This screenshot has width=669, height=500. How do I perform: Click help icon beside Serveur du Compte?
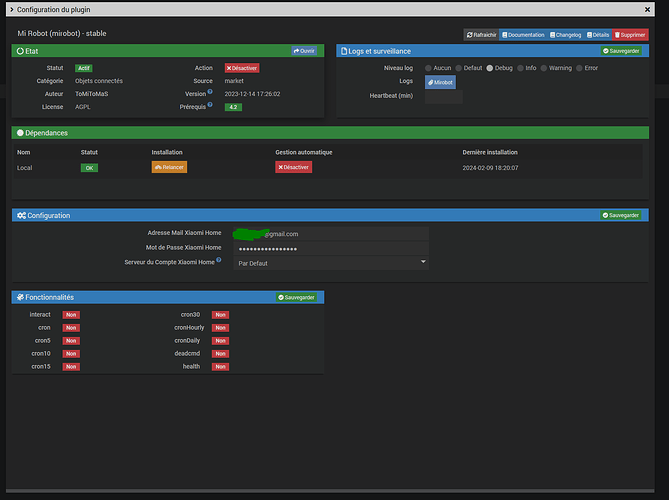coord(218,260)
